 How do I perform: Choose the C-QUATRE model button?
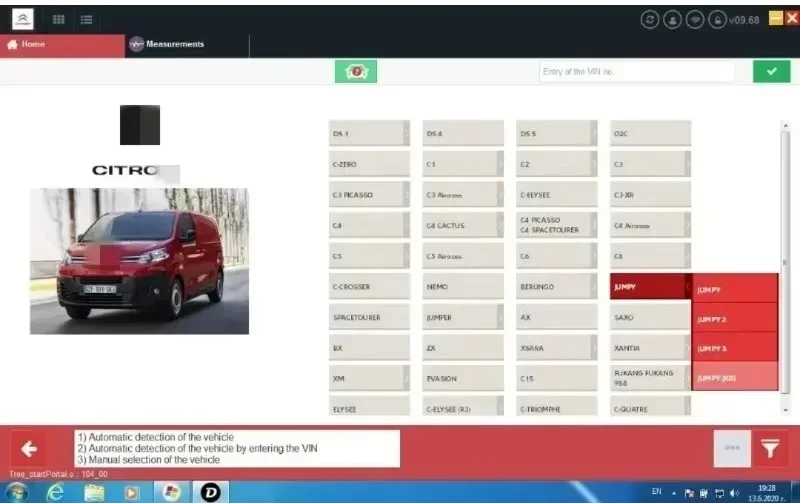(x=651, y=407)
